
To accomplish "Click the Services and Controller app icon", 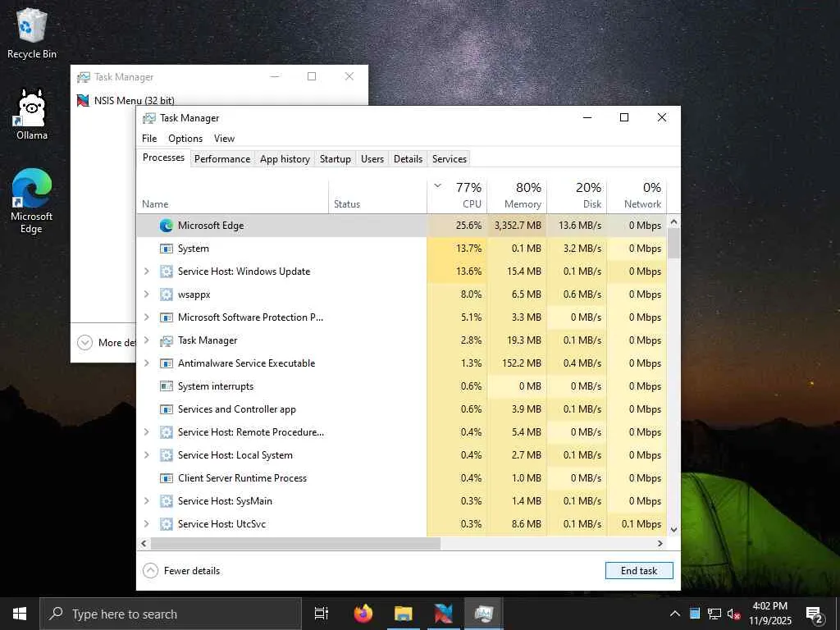I will coord(166,409).
